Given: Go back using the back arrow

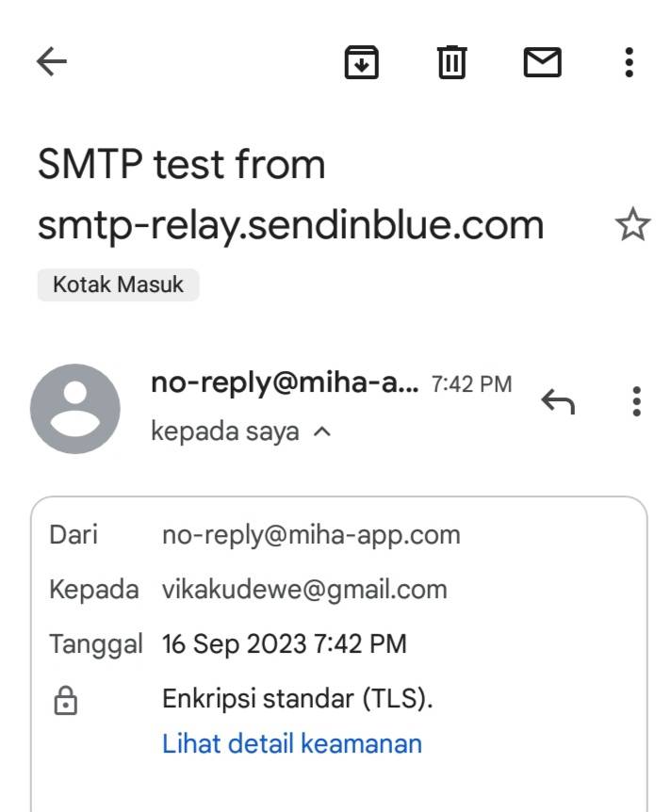Looking at the screenshot, I should coord(52,62).
